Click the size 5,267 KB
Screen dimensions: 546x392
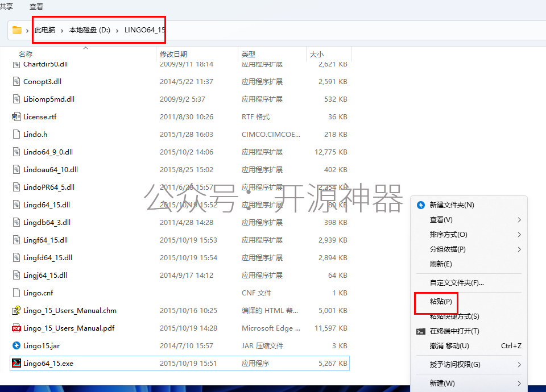333,363
